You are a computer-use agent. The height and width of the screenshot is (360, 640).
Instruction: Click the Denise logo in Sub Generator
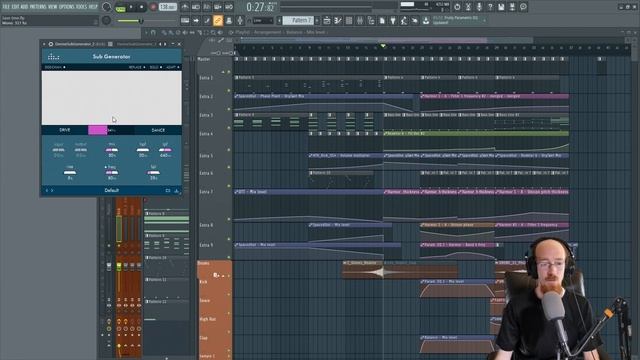pyautogui.click(x=53, y=57)
